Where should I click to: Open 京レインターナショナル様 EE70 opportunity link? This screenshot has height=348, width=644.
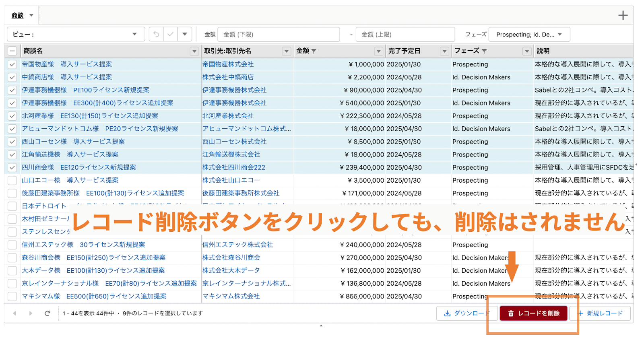tap(109, 283)
